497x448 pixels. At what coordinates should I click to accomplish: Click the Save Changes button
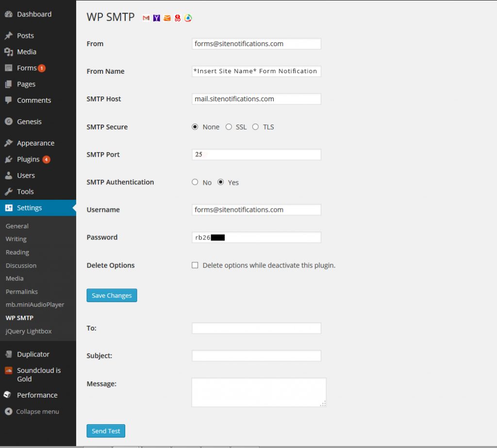112,295
